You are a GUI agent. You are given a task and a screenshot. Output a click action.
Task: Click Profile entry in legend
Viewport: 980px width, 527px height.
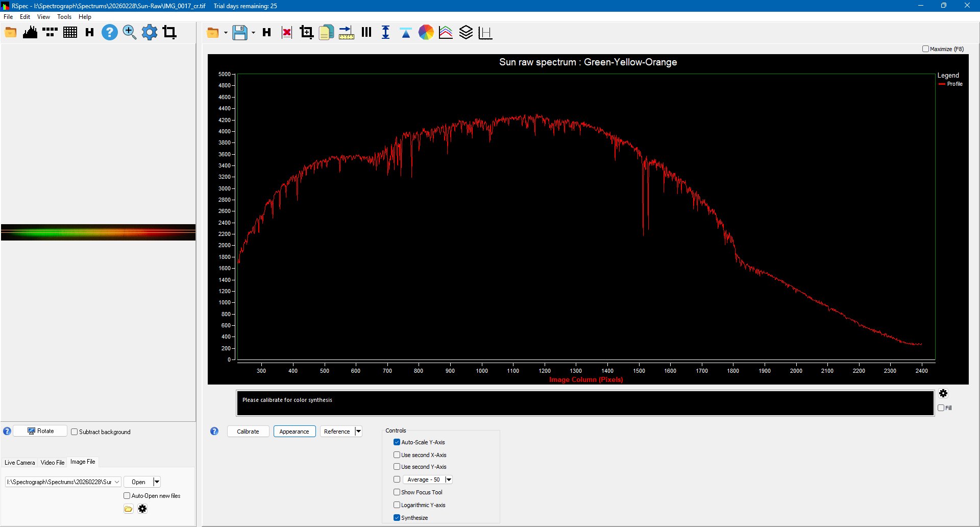pyautogui.click(x=950, y=84)
